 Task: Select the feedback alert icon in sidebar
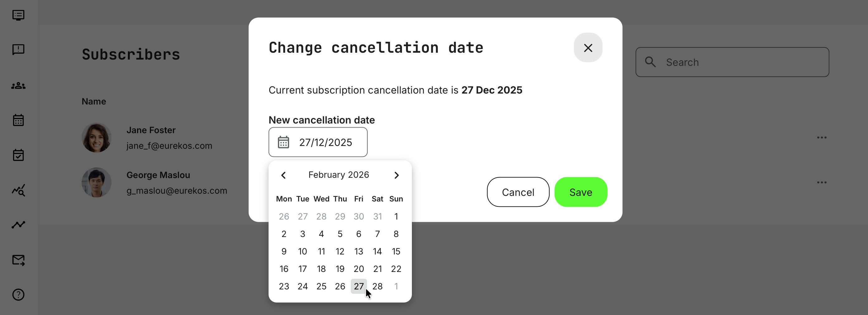click(x=18, y=49)
